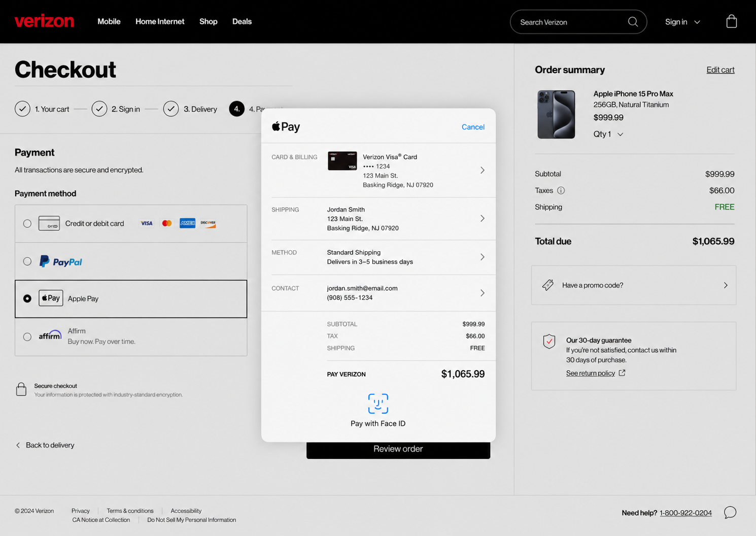Tap the Face ID icon
The image size is (756, 536).
tap(378, 404)
